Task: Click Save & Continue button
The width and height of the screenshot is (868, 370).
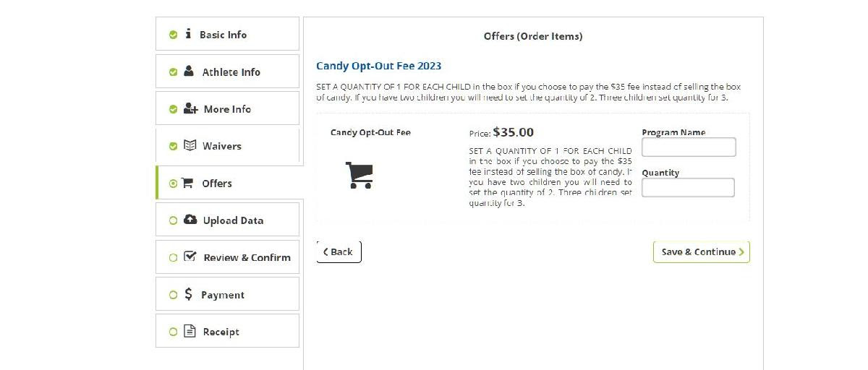Action: pos(701,252)
